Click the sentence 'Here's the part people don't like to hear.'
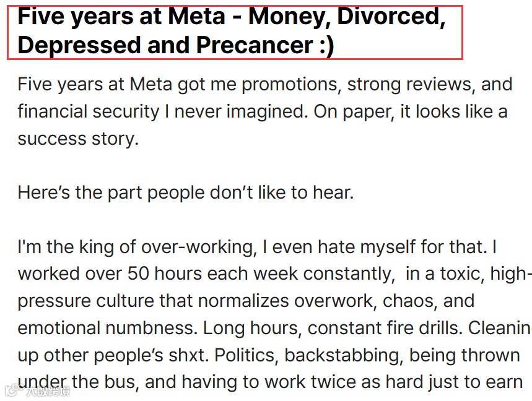The height and width of the screenshot is (401, 532). (x=186, y=193)
